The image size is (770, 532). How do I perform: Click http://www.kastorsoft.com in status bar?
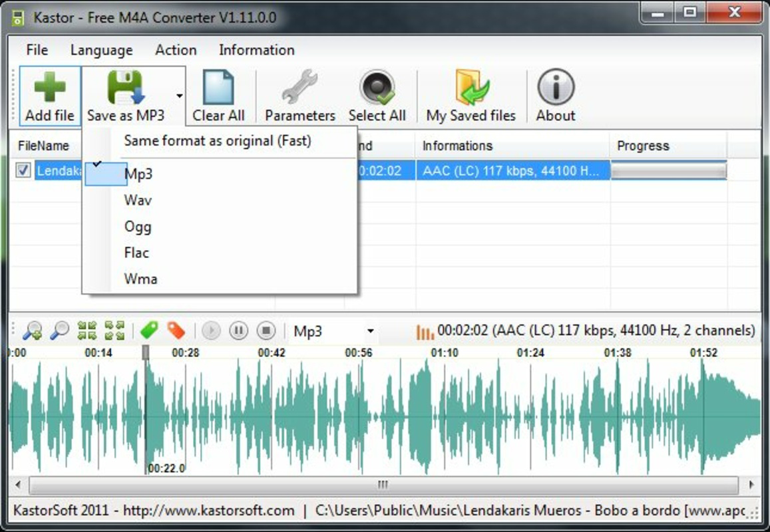(208, 511)
